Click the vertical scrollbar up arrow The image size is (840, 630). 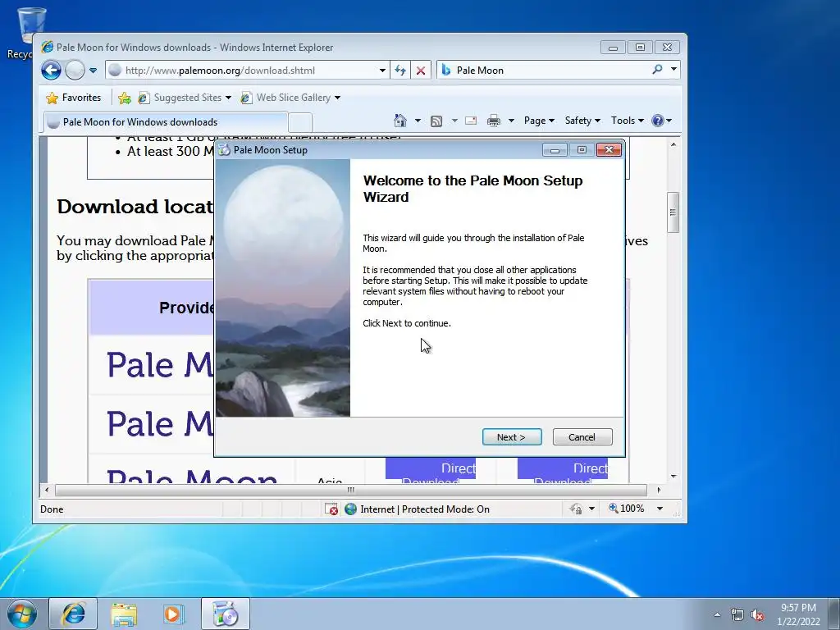click(x=673, y=144)
